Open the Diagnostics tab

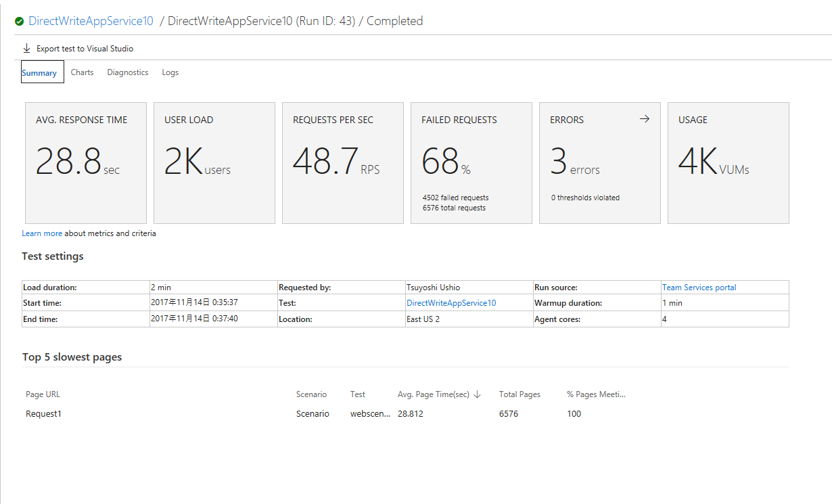[127, 72]
